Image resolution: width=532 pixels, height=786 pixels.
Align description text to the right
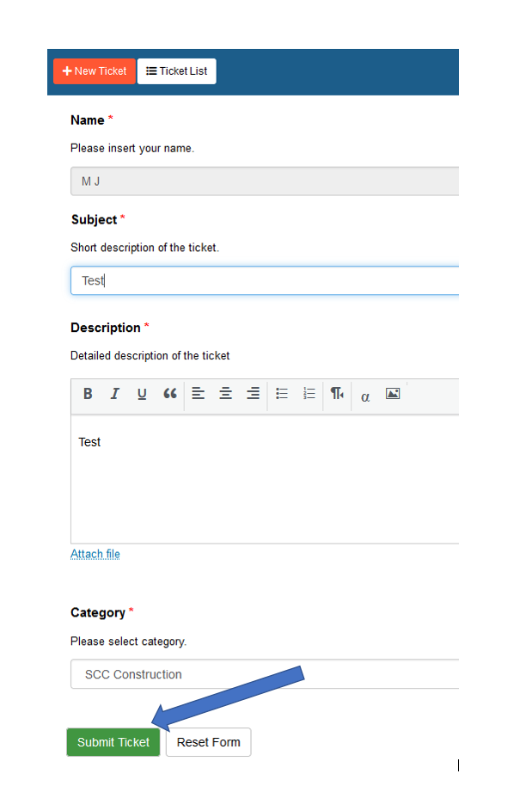(253, 394)
